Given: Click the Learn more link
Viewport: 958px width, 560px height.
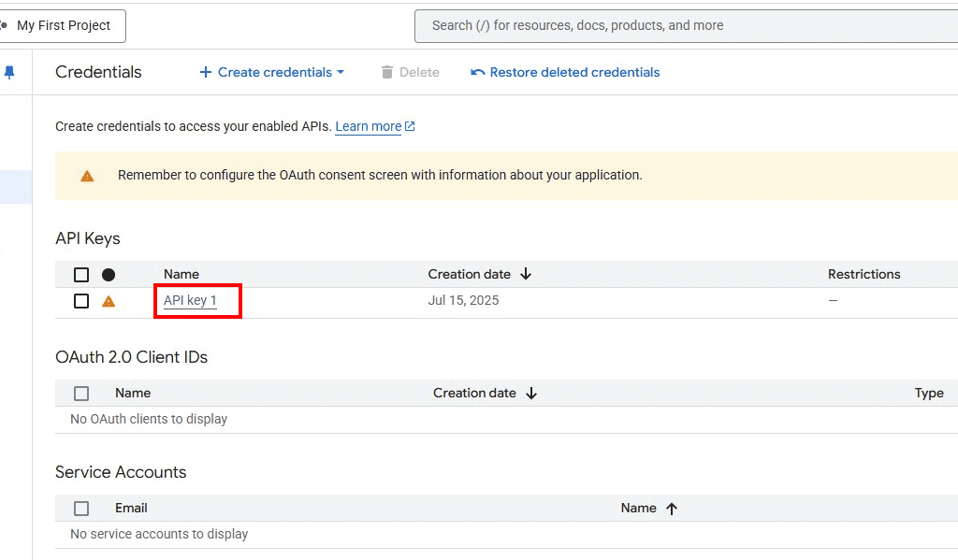Looking at the screenshot, I should pyautogui.click(x=369, y=126).
